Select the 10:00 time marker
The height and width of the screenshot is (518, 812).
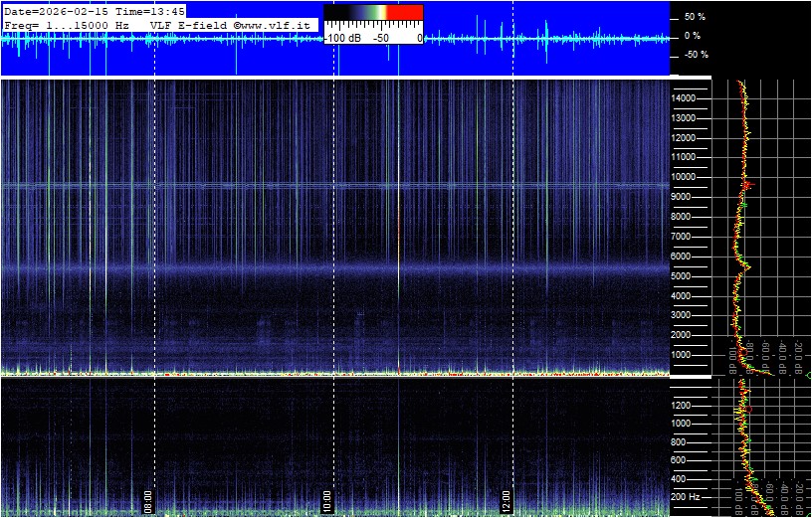pyautogui.click(x=327, y=499)
